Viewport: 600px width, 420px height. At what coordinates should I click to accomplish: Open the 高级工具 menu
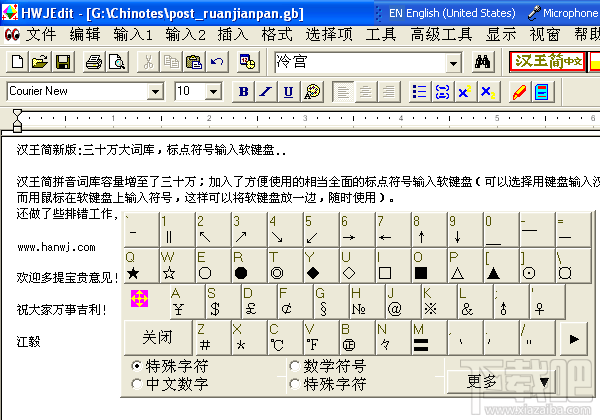pyautogui.click(x=442, y=35)
